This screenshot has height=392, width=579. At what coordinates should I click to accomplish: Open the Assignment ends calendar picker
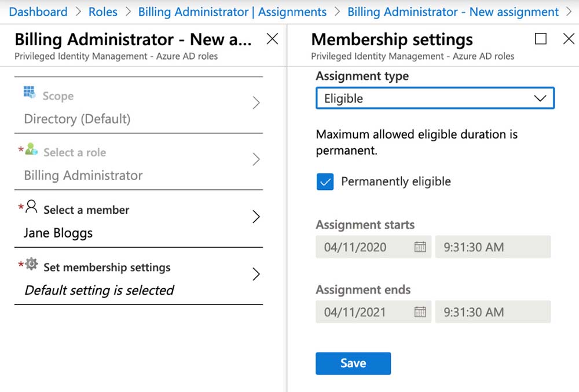pyautogui.click(x=420, y=312)
